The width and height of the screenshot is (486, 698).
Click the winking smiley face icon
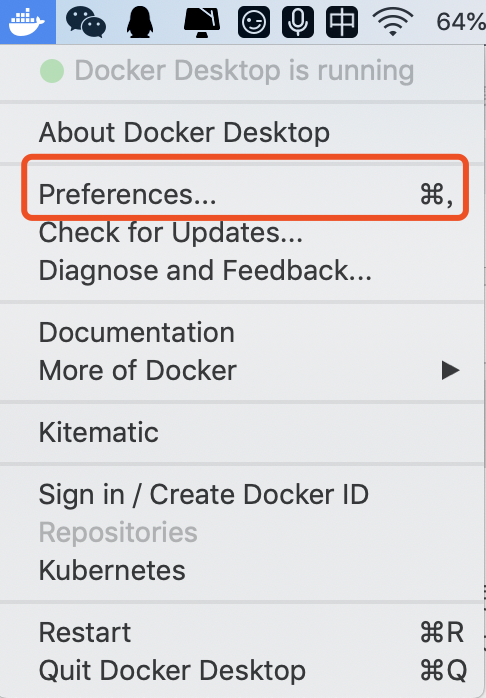(x=254, y=22)
